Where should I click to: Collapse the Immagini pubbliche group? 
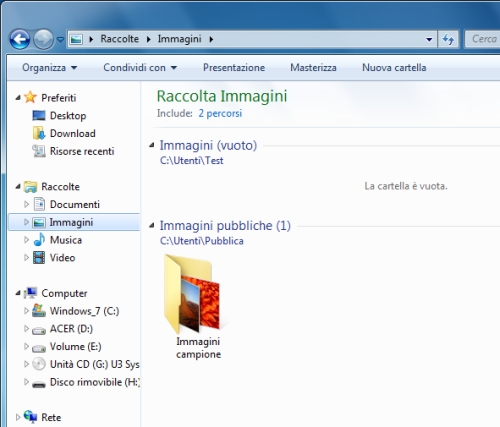click(152, 226)
